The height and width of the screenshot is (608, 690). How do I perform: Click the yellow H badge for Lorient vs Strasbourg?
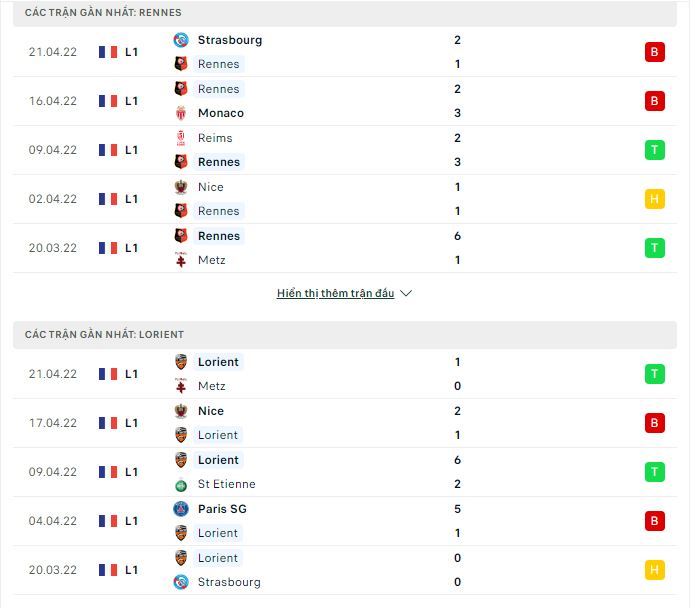(x=654, y=570)
